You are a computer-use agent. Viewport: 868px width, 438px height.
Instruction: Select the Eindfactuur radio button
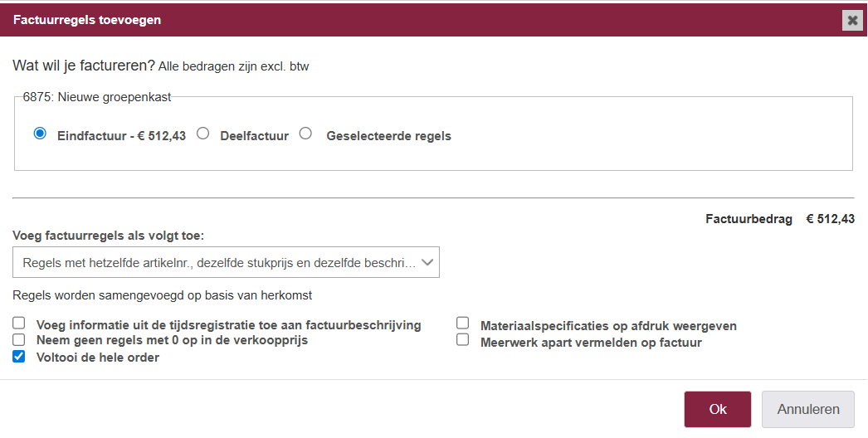(40, 134)
